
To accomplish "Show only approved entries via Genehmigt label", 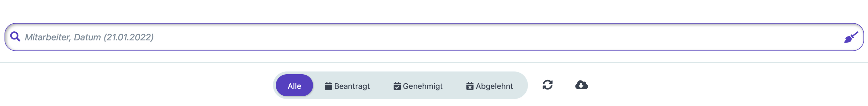I will click(x=422, y=86).
